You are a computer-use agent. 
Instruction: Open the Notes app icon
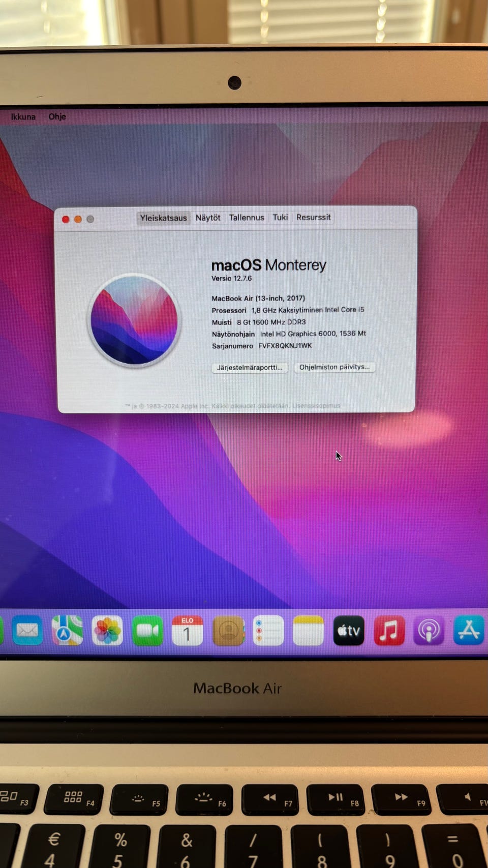point(308,631)
